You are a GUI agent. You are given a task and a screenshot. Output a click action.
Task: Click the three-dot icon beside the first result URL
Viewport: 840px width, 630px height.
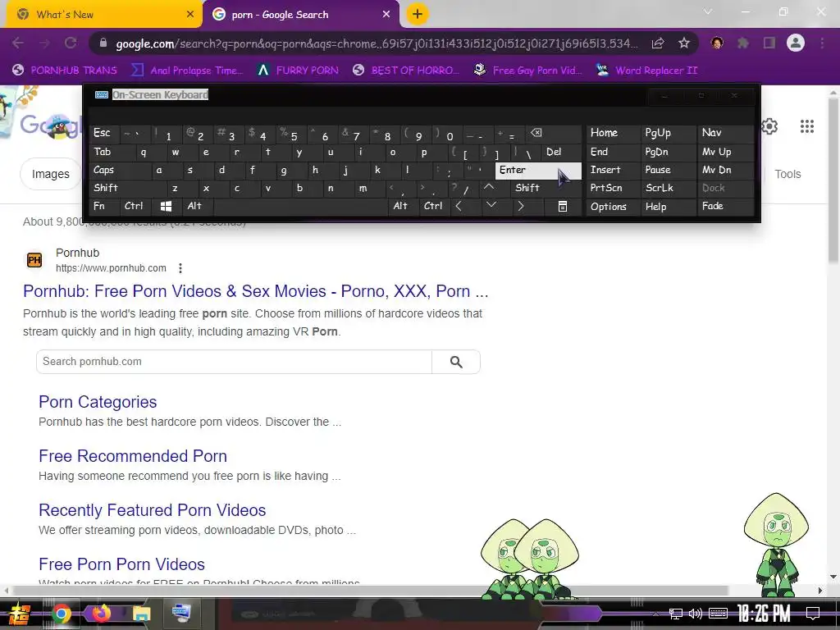tap(180, 268)
